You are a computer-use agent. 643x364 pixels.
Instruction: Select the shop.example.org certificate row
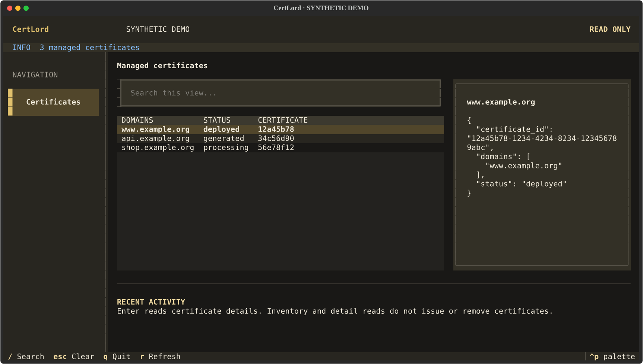(280, 148)
